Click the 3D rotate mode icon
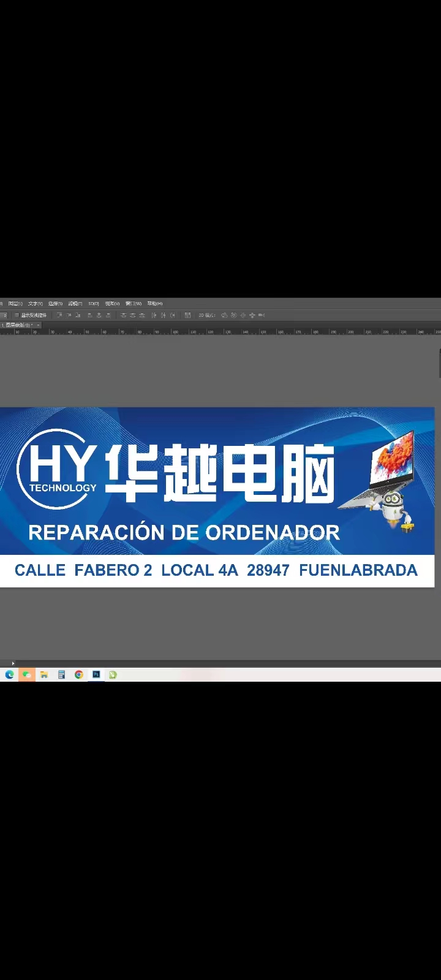441x980 pixels. (224, 315)
